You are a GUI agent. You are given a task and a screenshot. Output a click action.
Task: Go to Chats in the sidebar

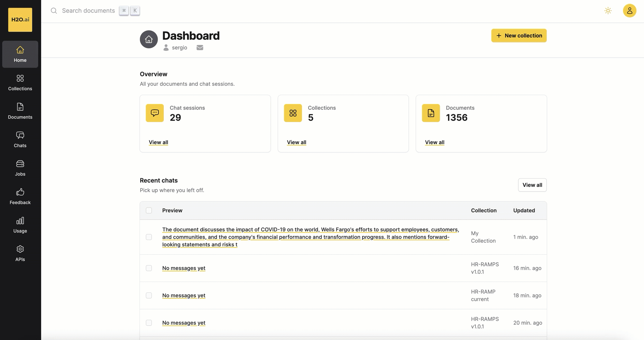[x=20, y=140]
